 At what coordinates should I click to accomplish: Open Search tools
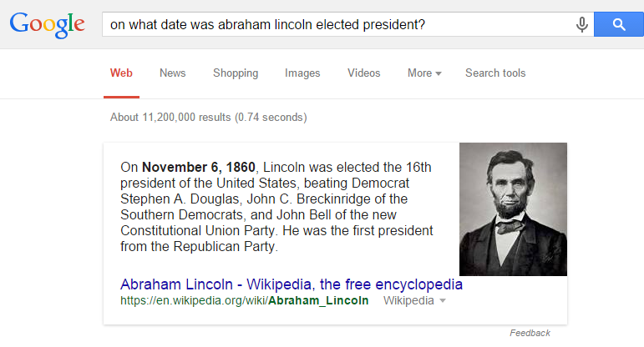tap(495, 73)
